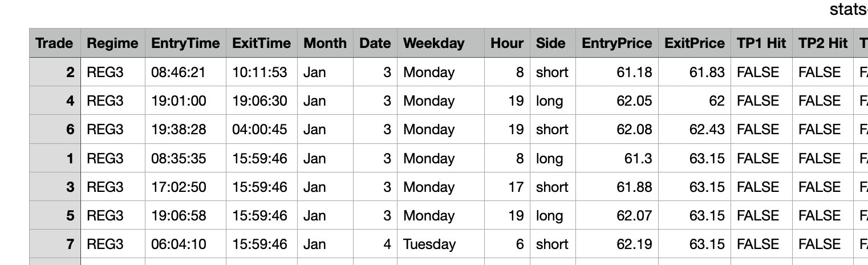Click the exit time cell 10:11:53
The image size is (868, 265).
[259, 73]
